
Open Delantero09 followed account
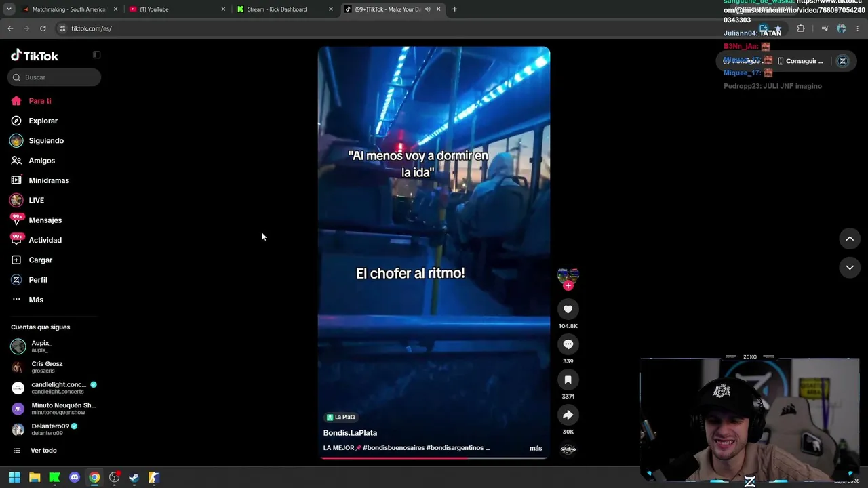pos(54,430)
